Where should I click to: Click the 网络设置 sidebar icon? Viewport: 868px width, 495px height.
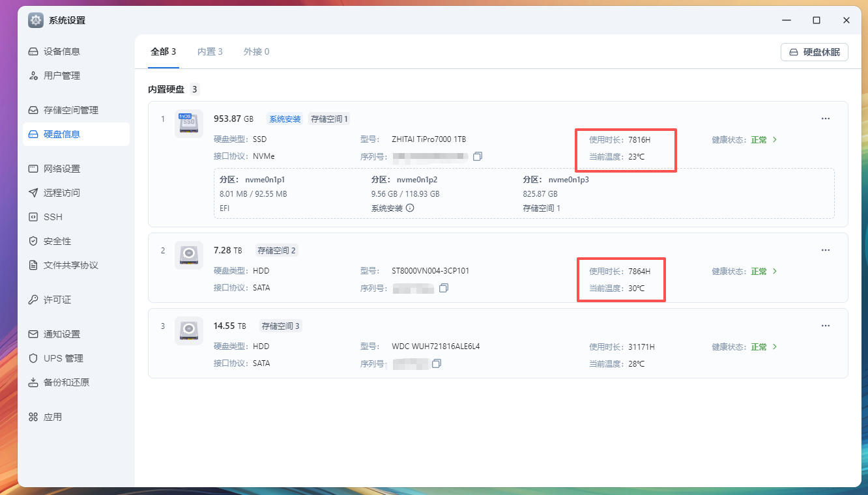click(33, 169)
